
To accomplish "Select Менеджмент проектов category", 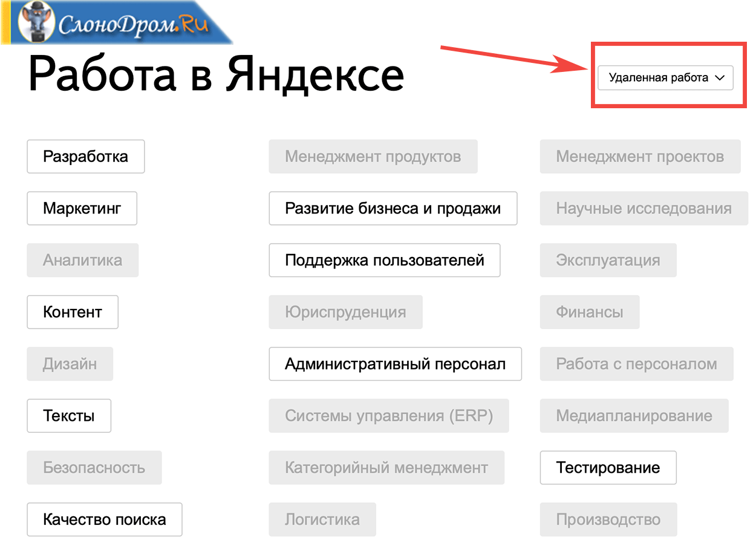I will 640,157.
